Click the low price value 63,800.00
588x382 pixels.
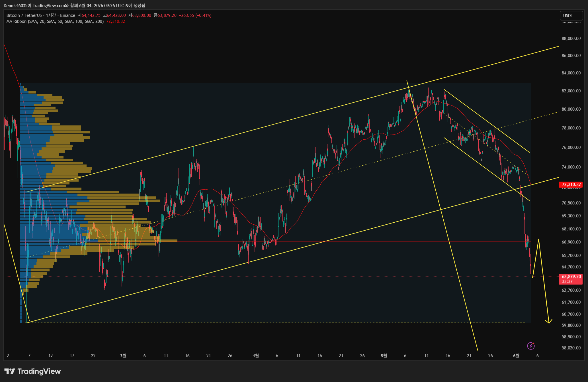[x=142, y=15]
